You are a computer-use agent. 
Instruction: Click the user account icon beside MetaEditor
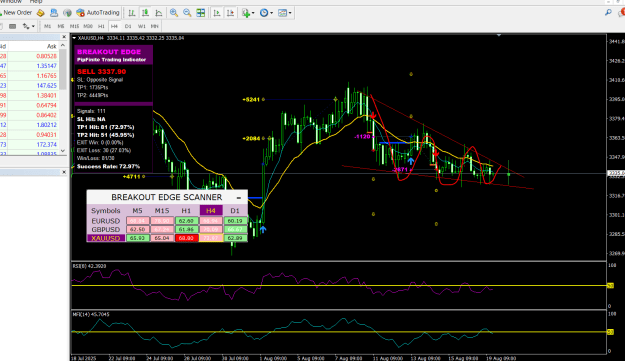pos(54,13)
